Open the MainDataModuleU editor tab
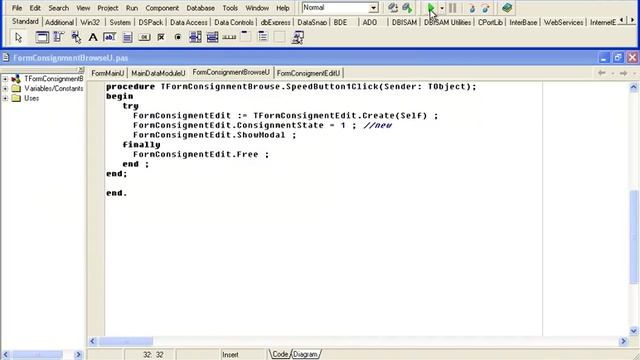The height and width of the screenshot is (360, 640). click(158, 73)
